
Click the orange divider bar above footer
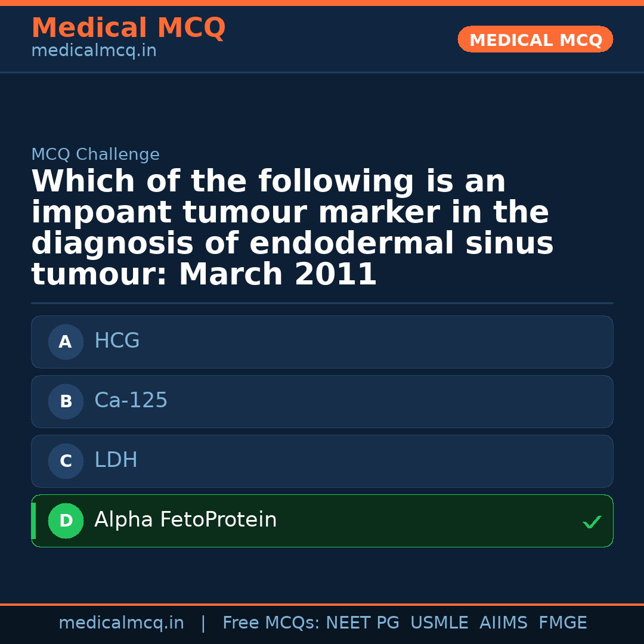point(322,604)
